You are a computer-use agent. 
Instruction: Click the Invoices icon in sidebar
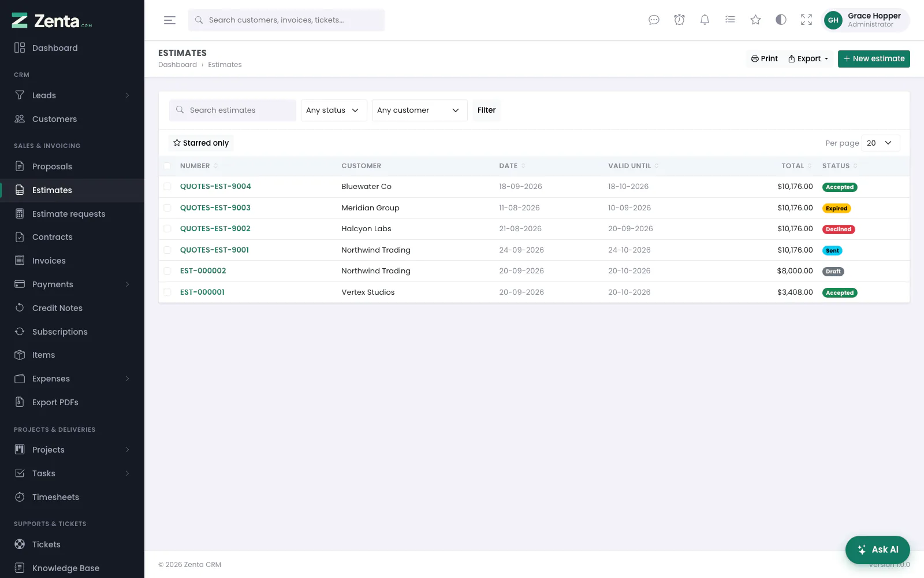click(20, 261)
